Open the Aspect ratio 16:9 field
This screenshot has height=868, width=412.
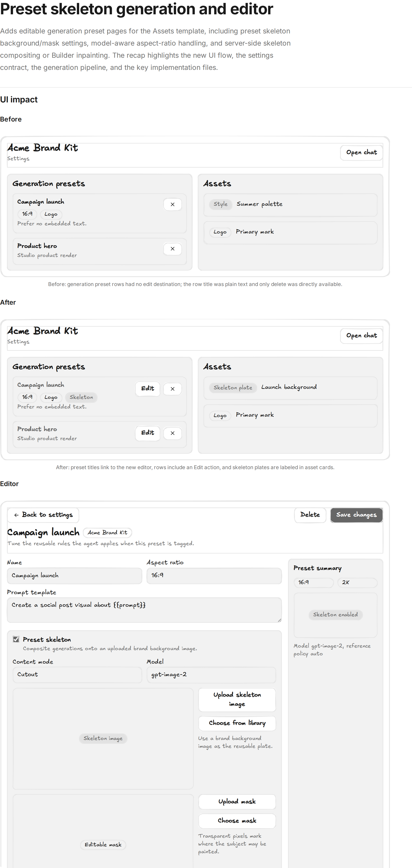tap(214, 575)
